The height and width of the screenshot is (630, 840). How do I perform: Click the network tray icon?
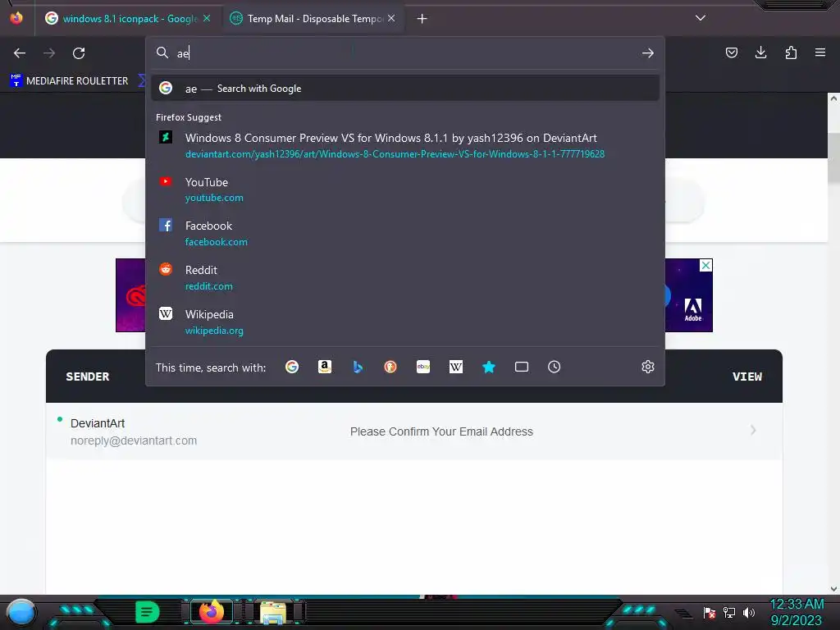click(729, 612)
